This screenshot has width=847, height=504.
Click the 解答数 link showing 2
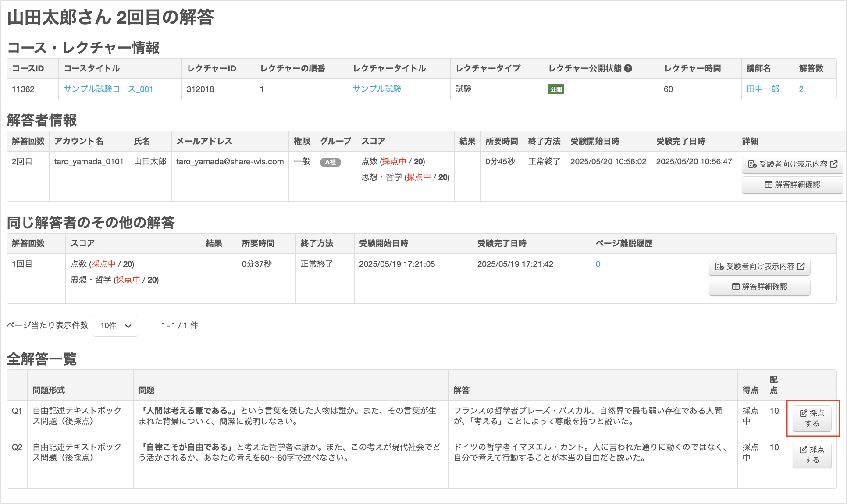(801, 89)
